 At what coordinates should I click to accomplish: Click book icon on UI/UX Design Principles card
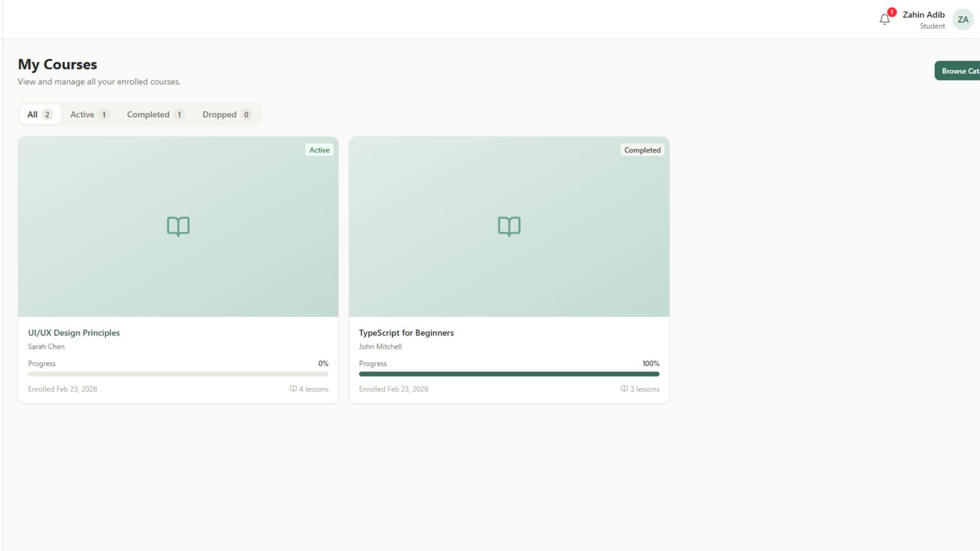click(x=178, y=226)
